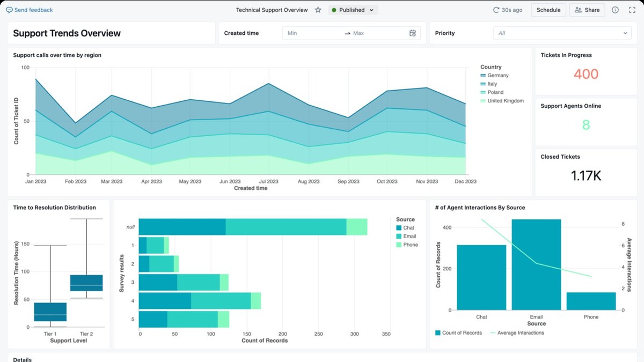Screen dimensions: 644x362
Task: Click the Phone source legend swatch
Action: pos(399,245)
